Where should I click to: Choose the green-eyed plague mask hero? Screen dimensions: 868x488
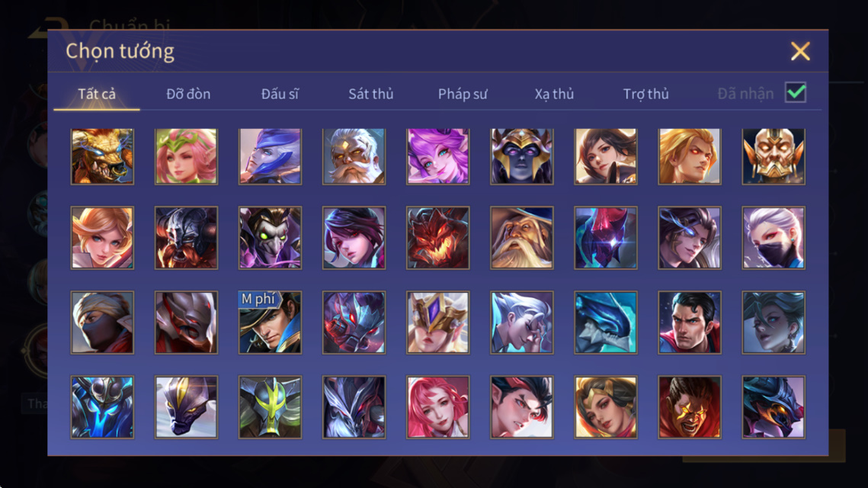point(270,238)
